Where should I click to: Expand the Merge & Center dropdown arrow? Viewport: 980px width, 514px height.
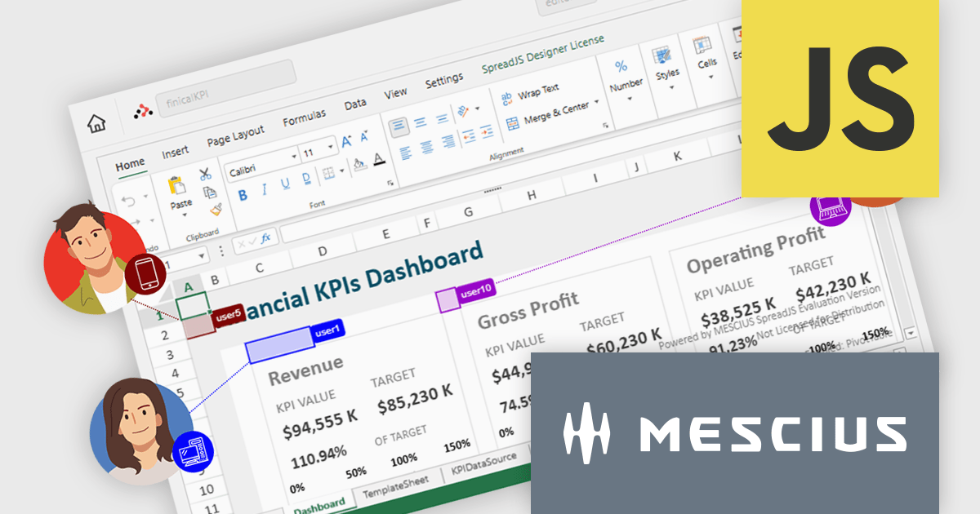[x=597, y=102]
